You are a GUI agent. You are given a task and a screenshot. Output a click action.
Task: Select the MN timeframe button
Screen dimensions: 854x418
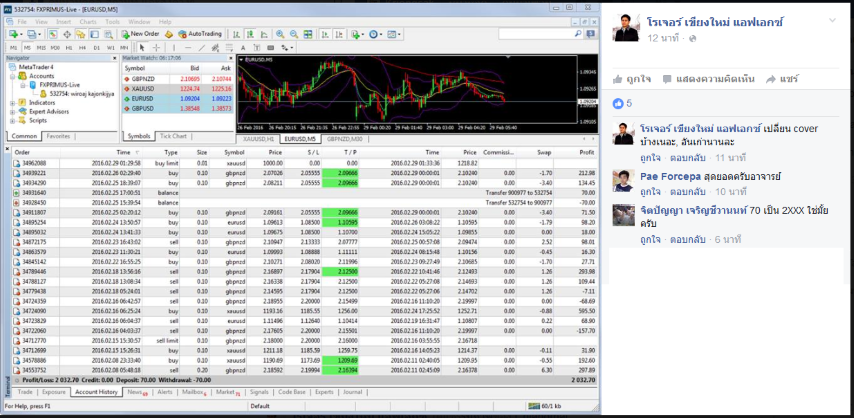click(124, 47)
